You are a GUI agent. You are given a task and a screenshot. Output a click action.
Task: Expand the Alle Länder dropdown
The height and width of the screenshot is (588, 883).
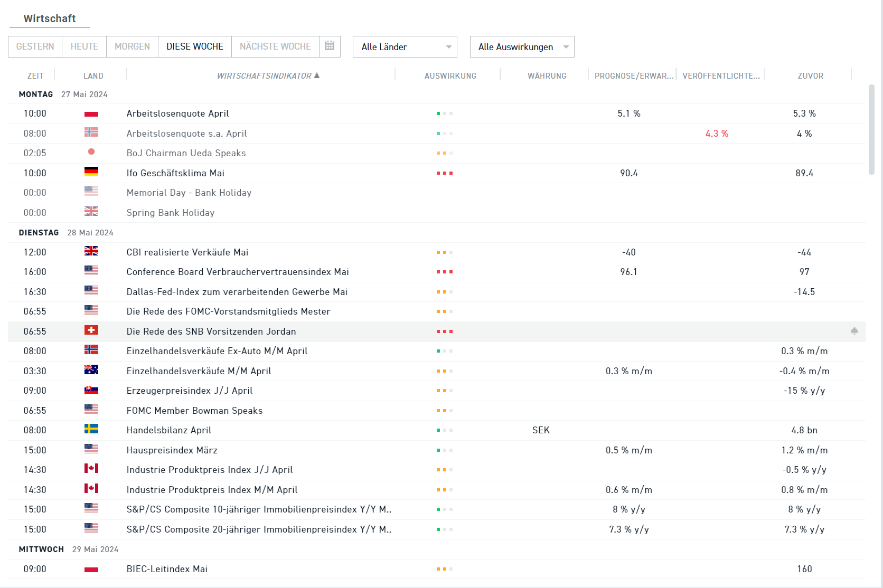pyautogui.click(x=405, y=47)
